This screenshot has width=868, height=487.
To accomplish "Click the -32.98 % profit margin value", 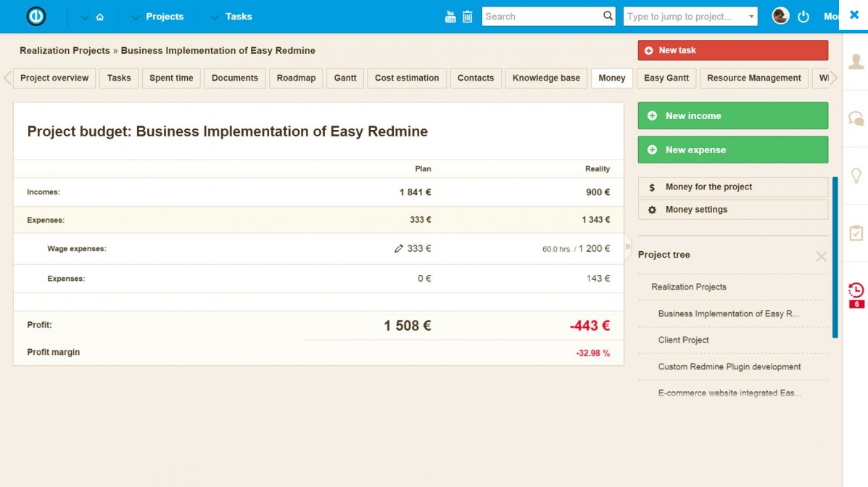I will [x=593, y=353].
